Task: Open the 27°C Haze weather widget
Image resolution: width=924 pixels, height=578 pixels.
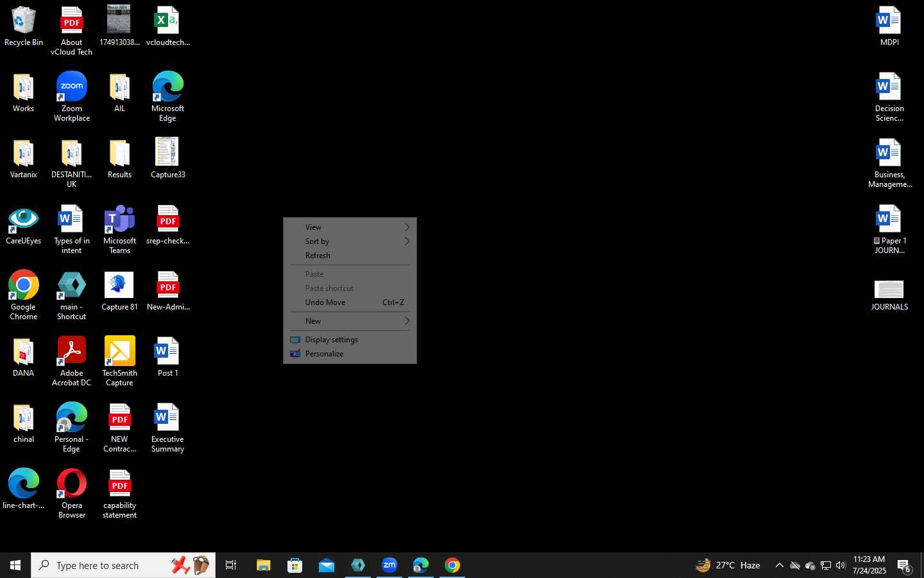Action: tap(728, 565)
